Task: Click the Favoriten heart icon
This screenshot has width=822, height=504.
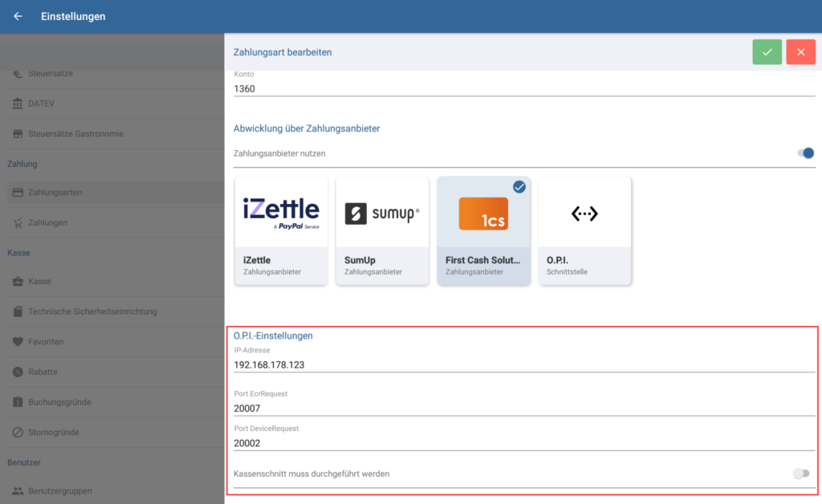Action: pyautogui.click(x=18, y=342)
